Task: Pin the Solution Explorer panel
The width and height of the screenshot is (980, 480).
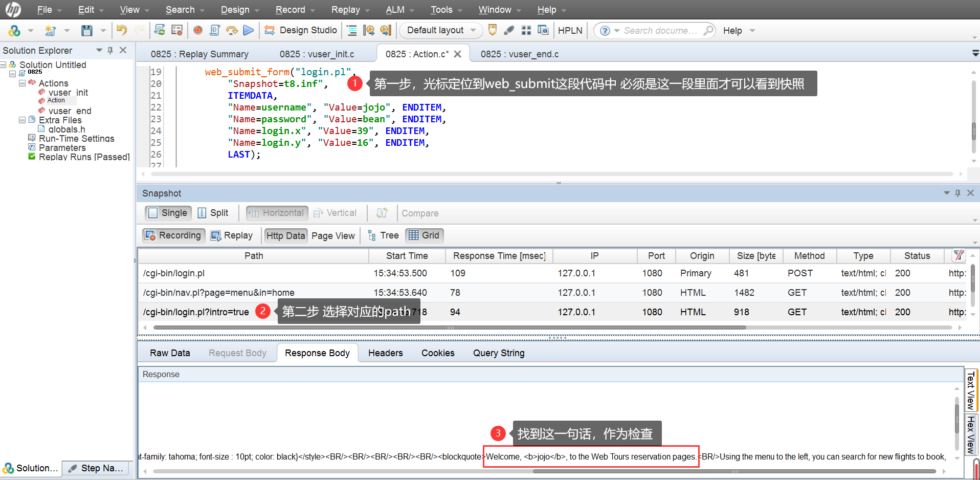Action: coord(110,50)
